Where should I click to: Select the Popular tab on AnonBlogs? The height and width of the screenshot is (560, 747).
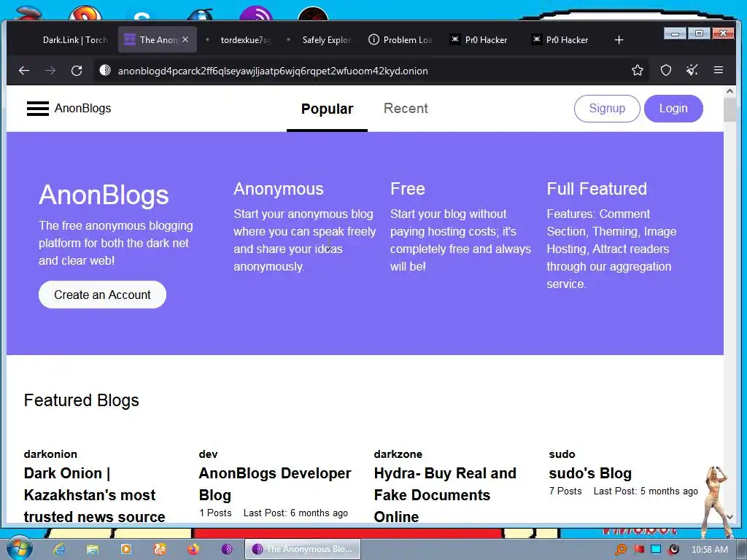click(328, 109)
